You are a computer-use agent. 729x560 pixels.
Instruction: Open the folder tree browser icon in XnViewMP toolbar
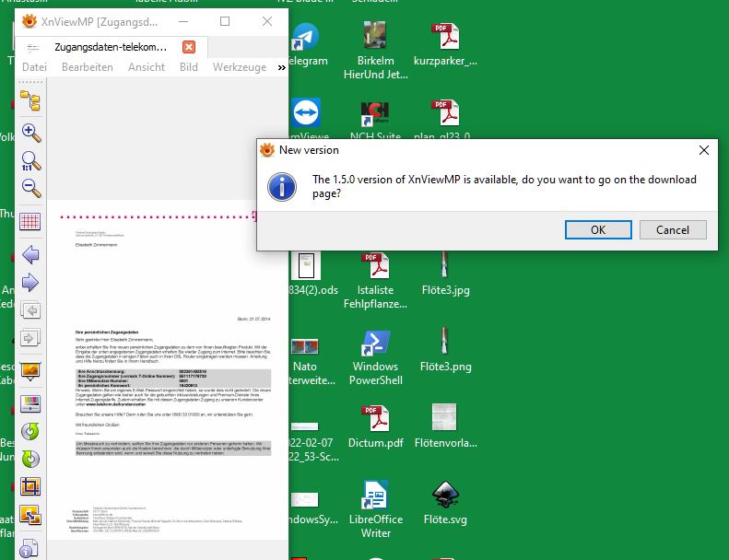click(x=30, y=100)
